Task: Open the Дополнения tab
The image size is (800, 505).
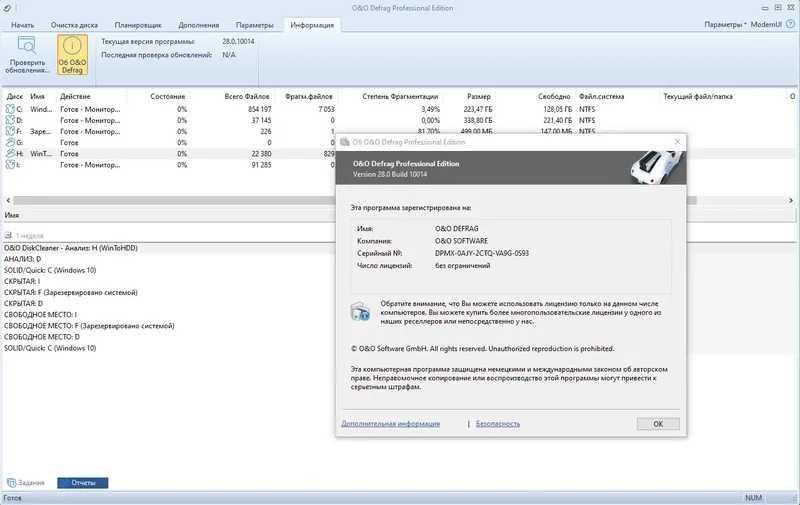Action: [x=198, y=24]
